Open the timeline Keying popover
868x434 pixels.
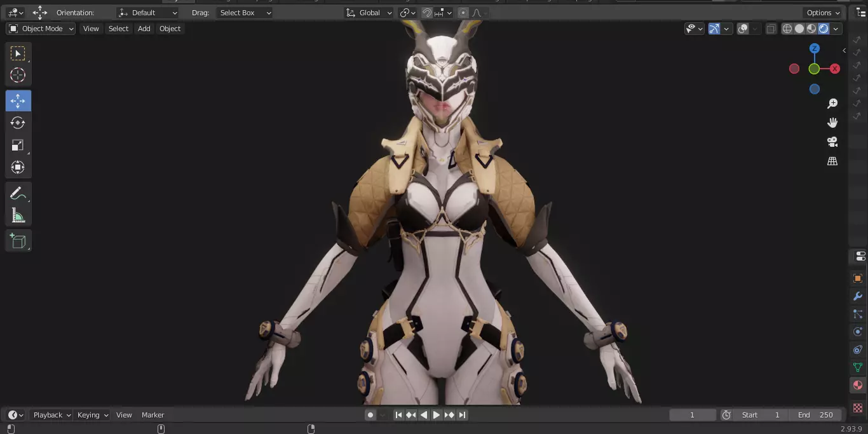click(92, 415)
